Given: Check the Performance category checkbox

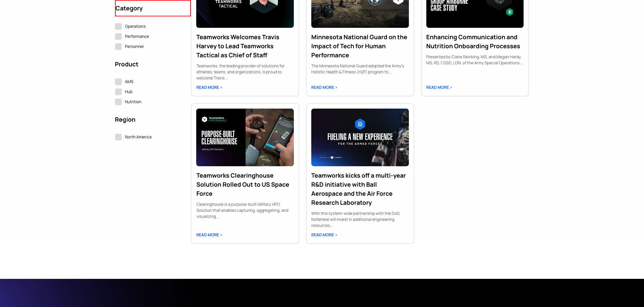Looking at the screenshot, I should coord(118,36).
